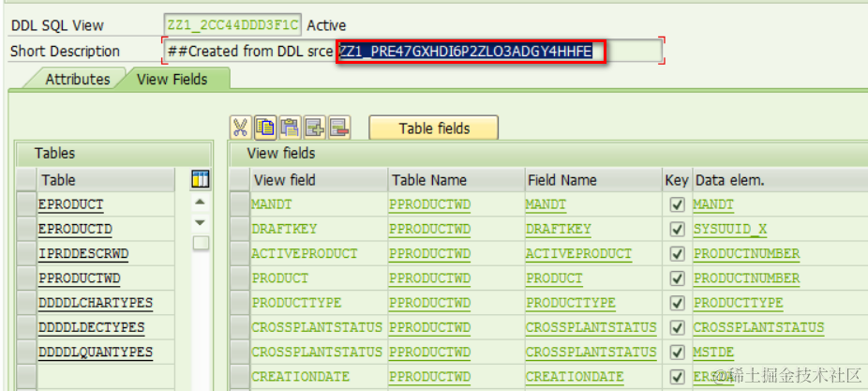Viewport: 868px width, 391px height.
Task: Click PRODUCTNUMBER data element in ACTIVEPRODUCT row
Action: (746, 254)
